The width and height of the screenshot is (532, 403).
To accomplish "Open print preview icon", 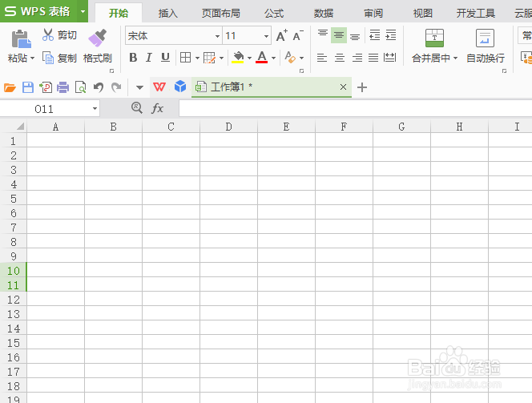I will point(81,87).
